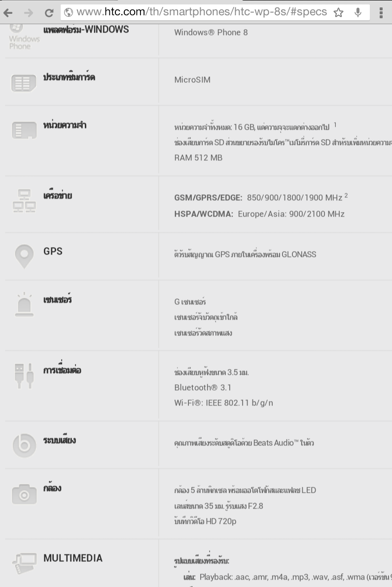Go back to the previous page

pyautogui.click(x=8, y=13)
